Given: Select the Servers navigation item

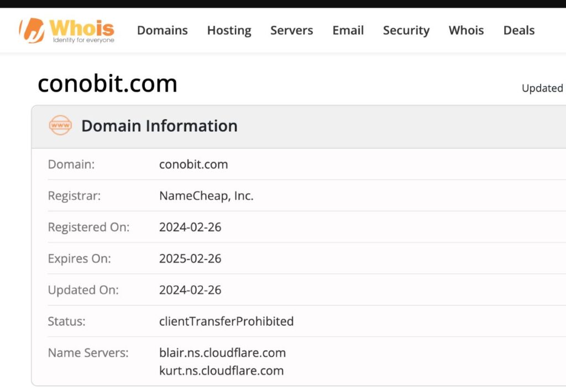Looking at the screenshot, I should click(291, 30).
